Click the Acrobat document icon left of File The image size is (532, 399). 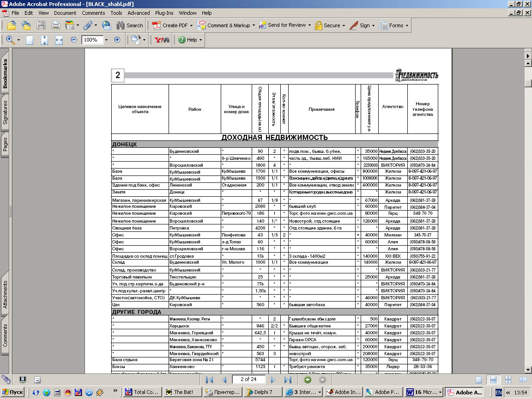6,13
